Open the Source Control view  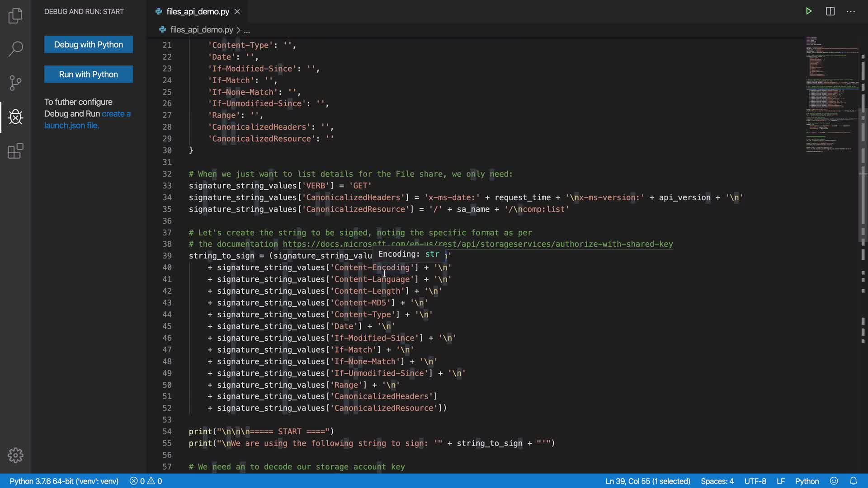coord(15,83)
